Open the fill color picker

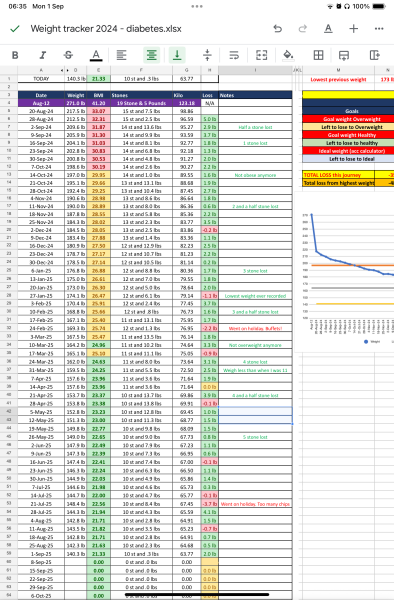click(288, 55)
